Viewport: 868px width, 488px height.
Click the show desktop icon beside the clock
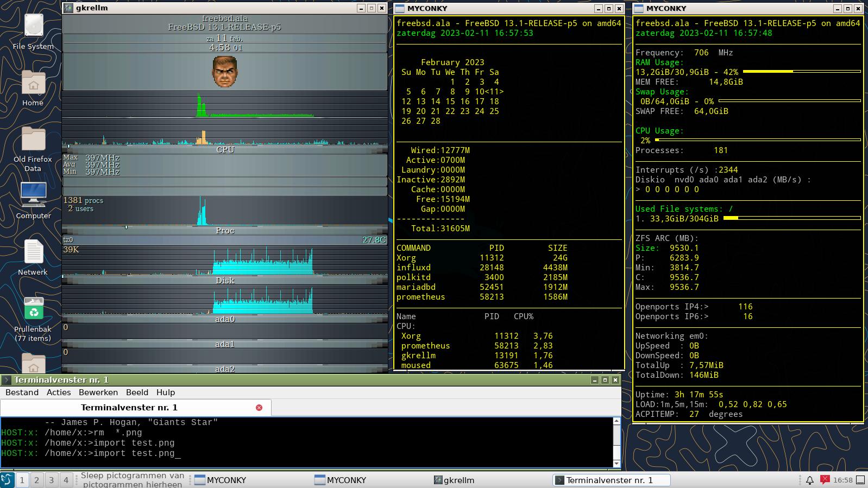pyautogui.click(x=860, y=480)
